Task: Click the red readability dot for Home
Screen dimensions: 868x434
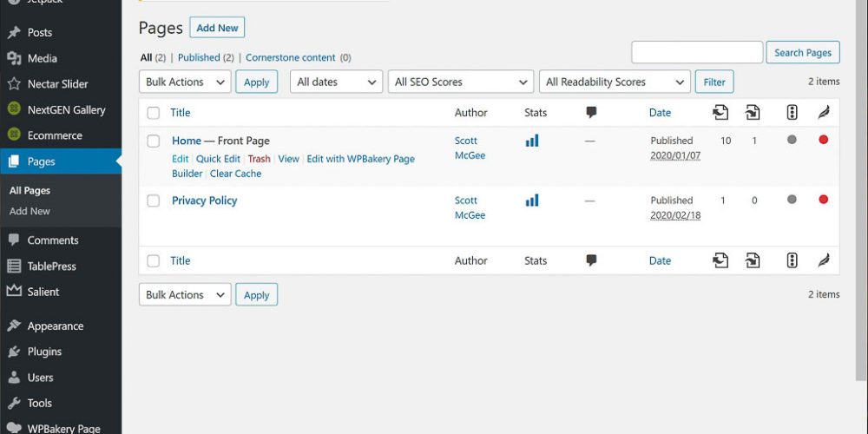Action: [823, 140]
